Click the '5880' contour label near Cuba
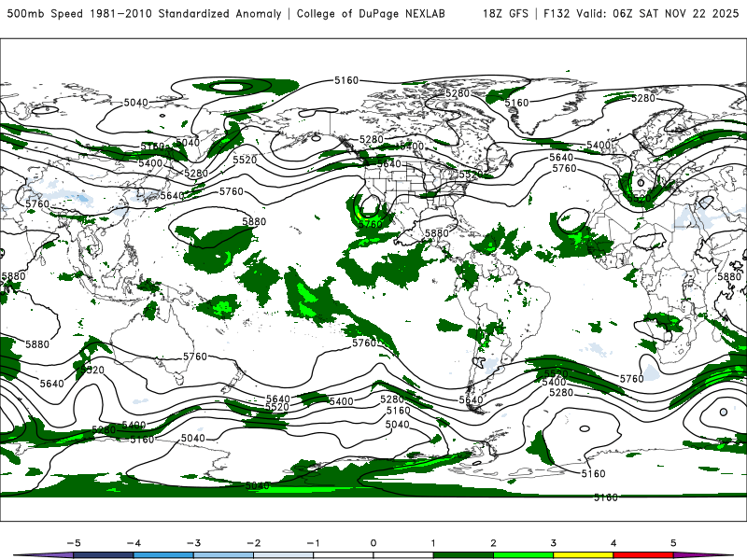This screenshot has height=560, width=747. pyautogui.click(x=437, y=232)
